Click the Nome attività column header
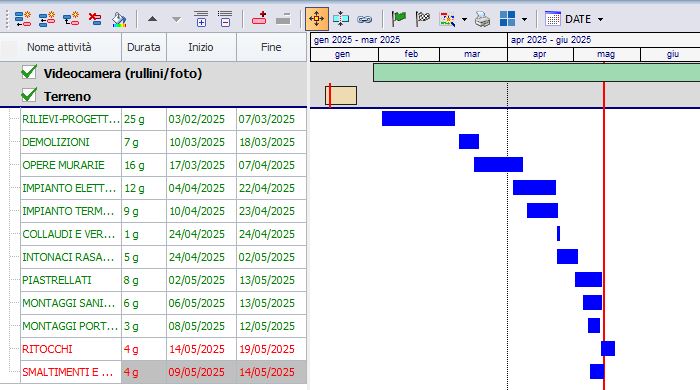The image size is (700, 390). click(x=59, y=47)
